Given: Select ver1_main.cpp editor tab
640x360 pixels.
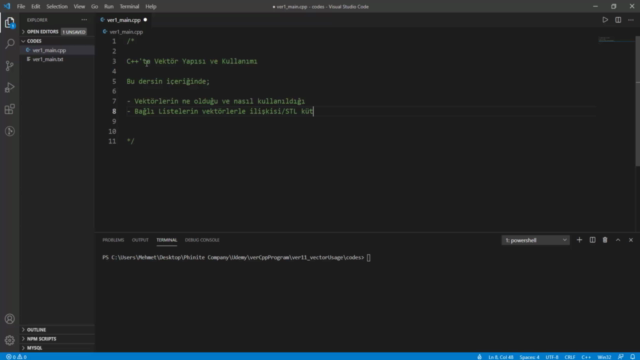Looking at the screenshot, I should [x=124, y=20].
